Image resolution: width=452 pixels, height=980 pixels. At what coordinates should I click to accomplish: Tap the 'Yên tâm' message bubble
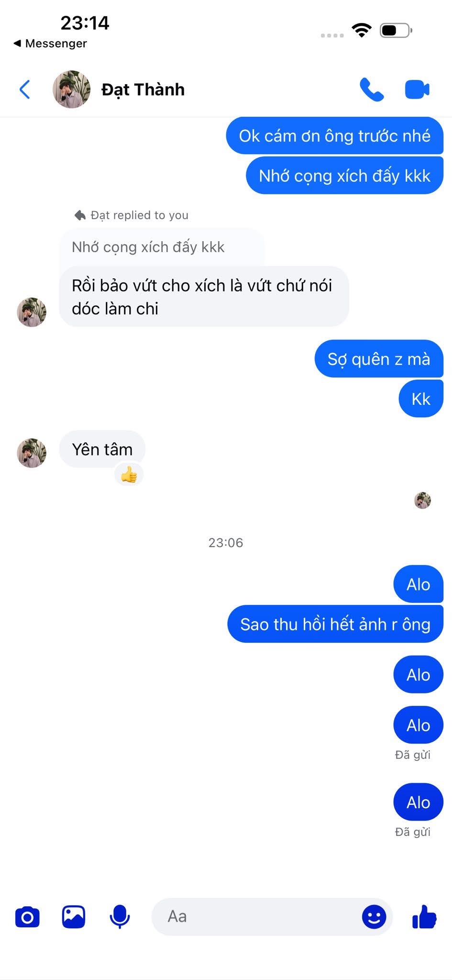point(102,449)
